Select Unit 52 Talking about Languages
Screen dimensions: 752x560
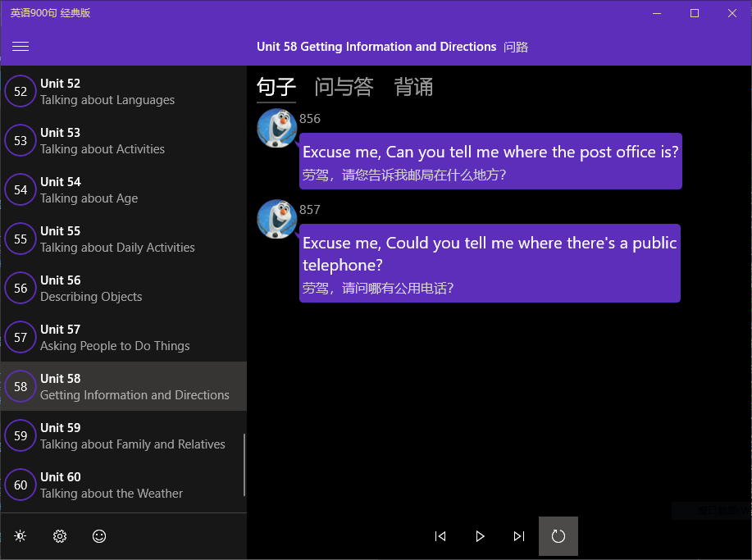124,91
